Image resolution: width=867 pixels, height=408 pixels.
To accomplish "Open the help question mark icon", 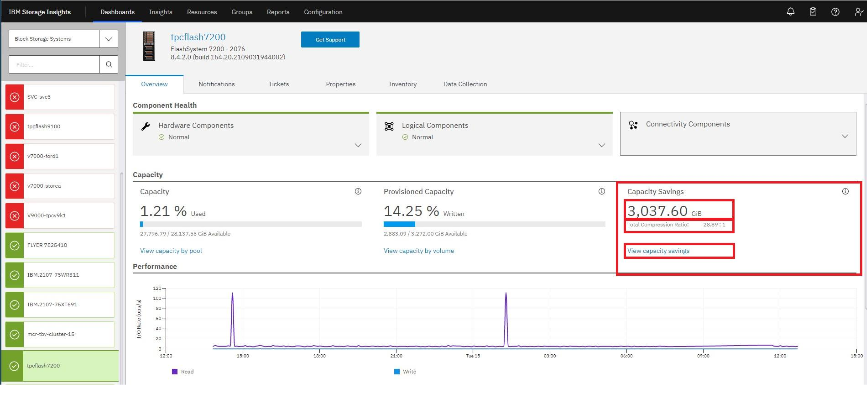I will (x=835, y=12).
